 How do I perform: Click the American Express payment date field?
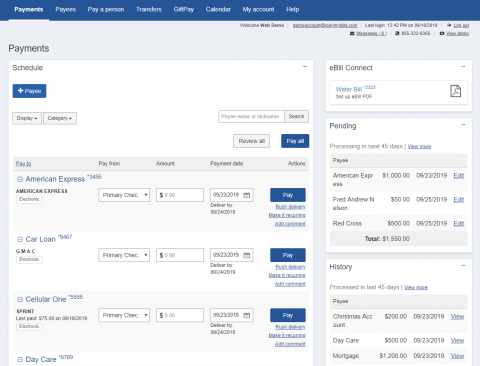(232, 195)
